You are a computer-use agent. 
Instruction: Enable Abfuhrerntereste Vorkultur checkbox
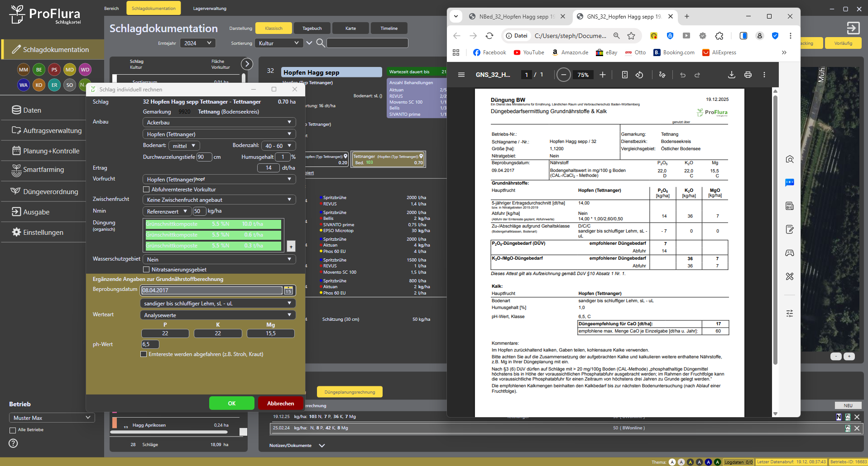tap(146, 190)
